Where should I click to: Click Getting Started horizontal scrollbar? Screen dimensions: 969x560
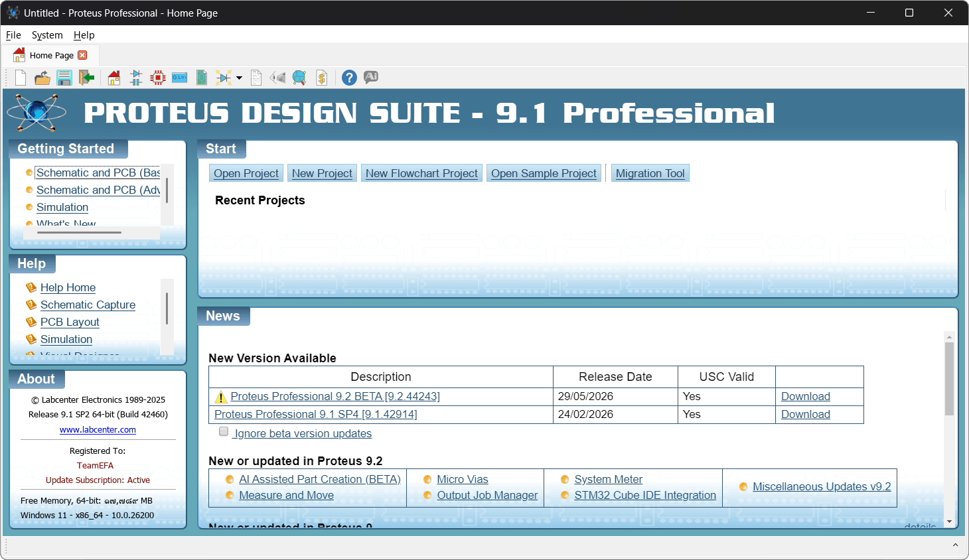pos(80,233)
